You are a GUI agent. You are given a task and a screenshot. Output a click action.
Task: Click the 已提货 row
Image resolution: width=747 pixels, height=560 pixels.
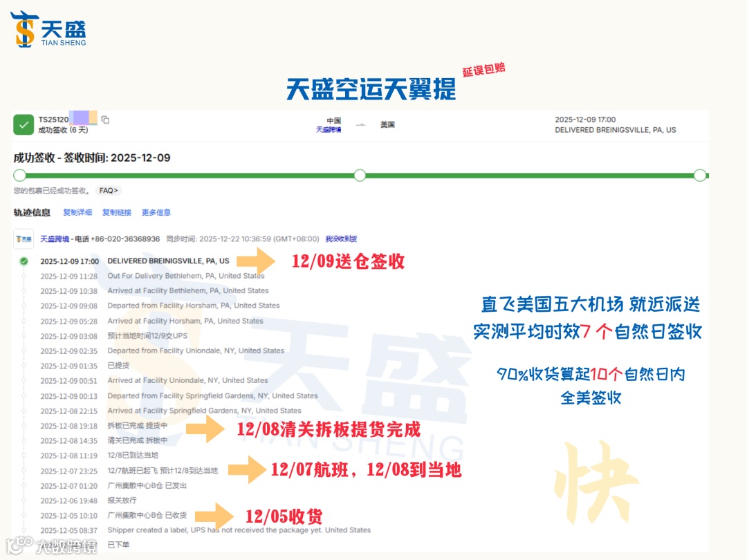(x=85, y=366)
